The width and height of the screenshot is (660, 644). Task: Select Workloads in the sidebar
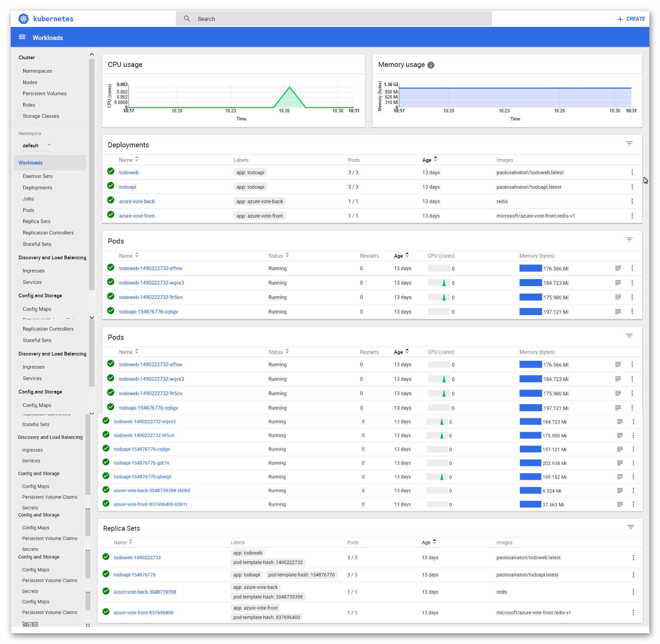coord(31,163)
